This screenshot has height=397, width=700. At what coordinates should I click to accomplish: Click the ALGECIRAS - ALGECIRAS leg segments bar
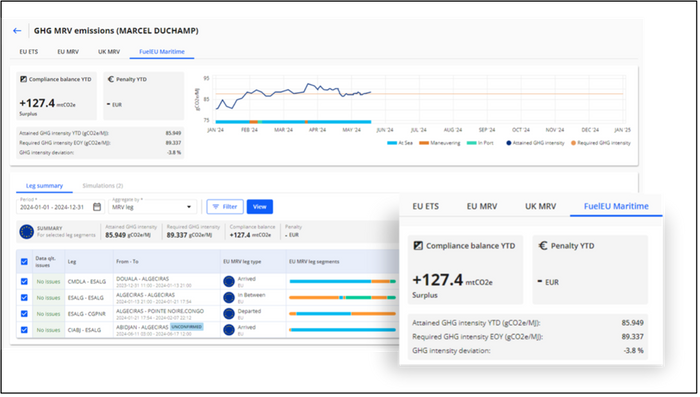tap(342, 297)
